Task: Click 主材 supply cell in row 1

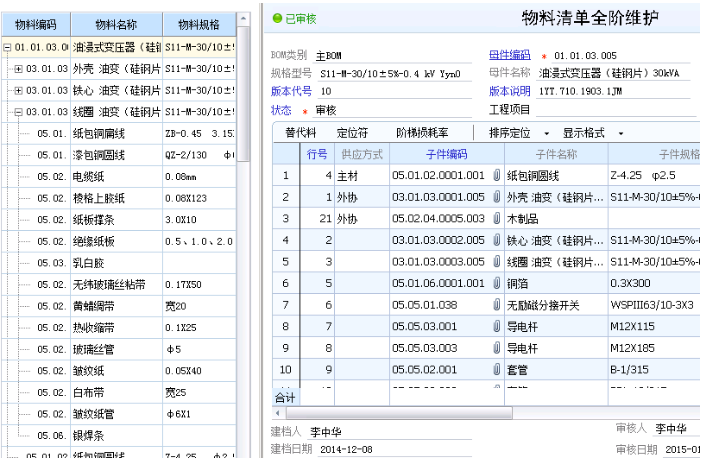Action: (362, 176)
